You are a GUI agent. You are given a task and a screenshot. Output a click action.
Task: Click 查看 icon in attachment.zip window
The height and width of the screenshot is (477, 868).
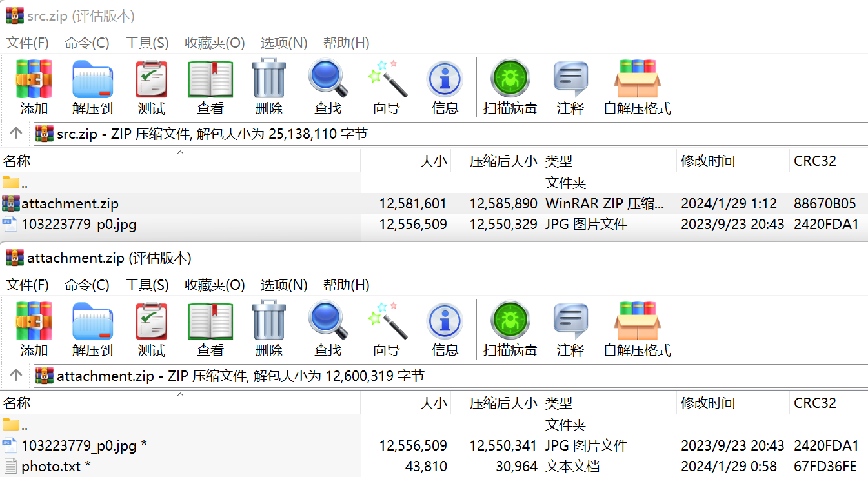pos(210,322)
